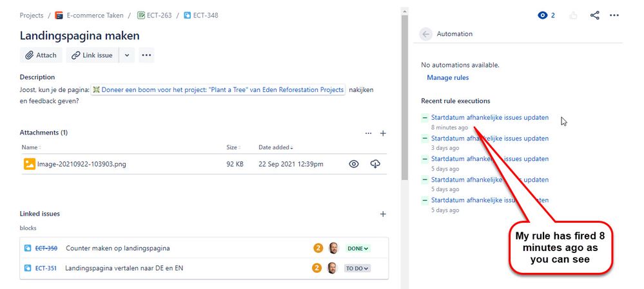Click the E-commerce Taken project icon

tap(59, 15)
